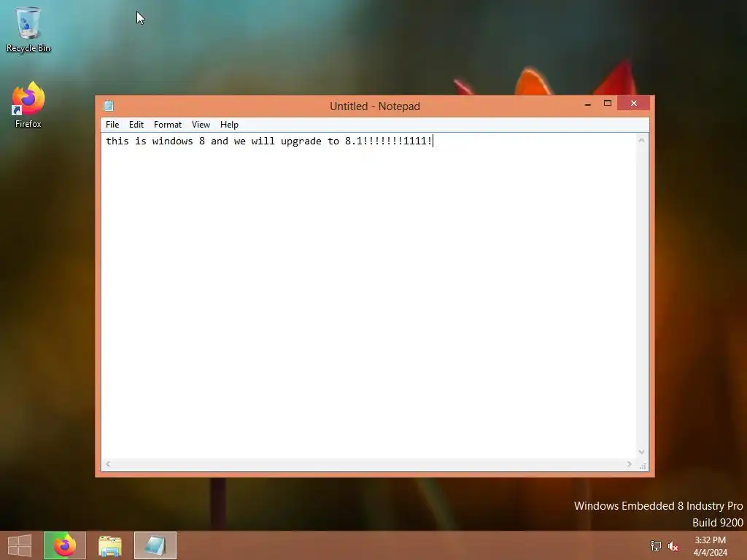Open the Start button on taskbar
Viewport: 747px width, 560px height.
click(x=20, y=545)
